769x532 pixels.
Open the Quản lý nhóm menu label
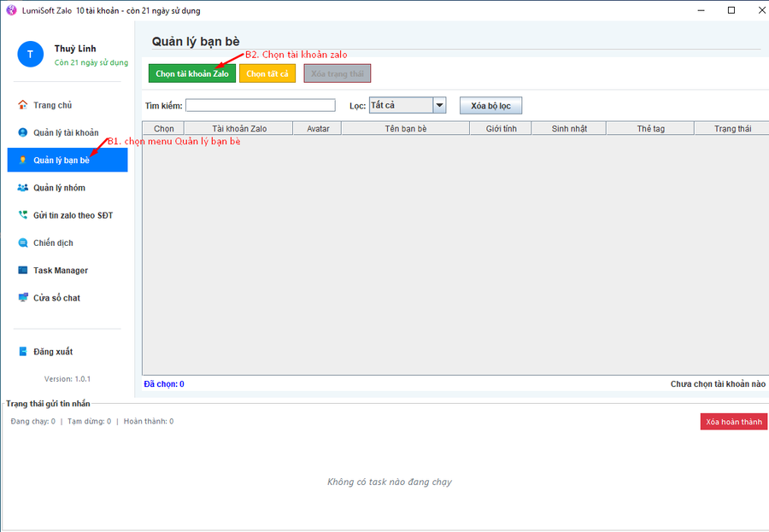(59, 188)
